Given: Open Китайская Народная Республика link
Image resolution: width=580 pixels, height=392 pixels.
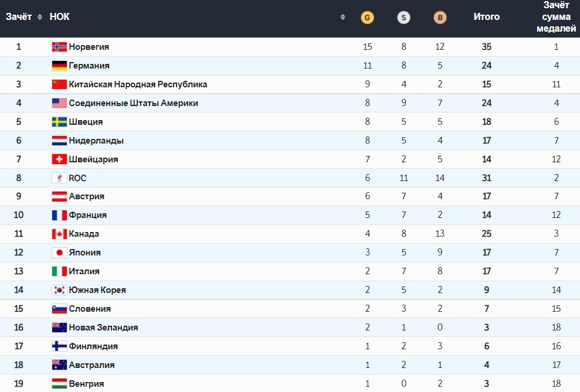Looking at the screenshot, I should coord(138,84).
